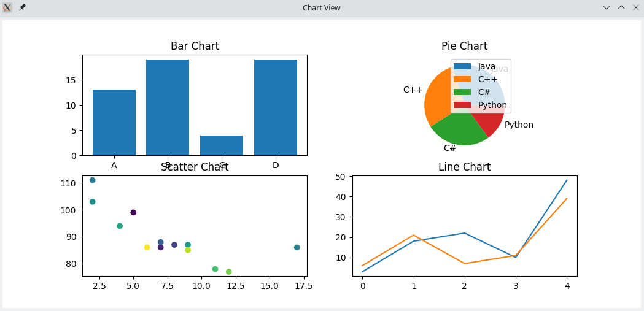Click the yellow scatter point

point(147,248)
